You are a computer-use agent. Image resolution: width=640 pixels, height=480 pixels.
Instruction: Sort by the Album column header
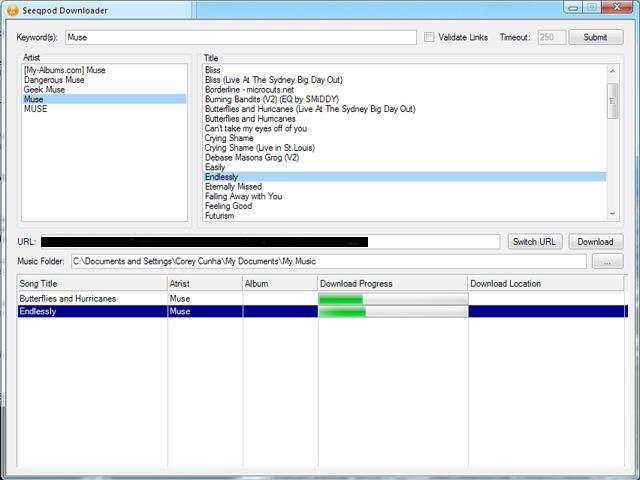280,283
